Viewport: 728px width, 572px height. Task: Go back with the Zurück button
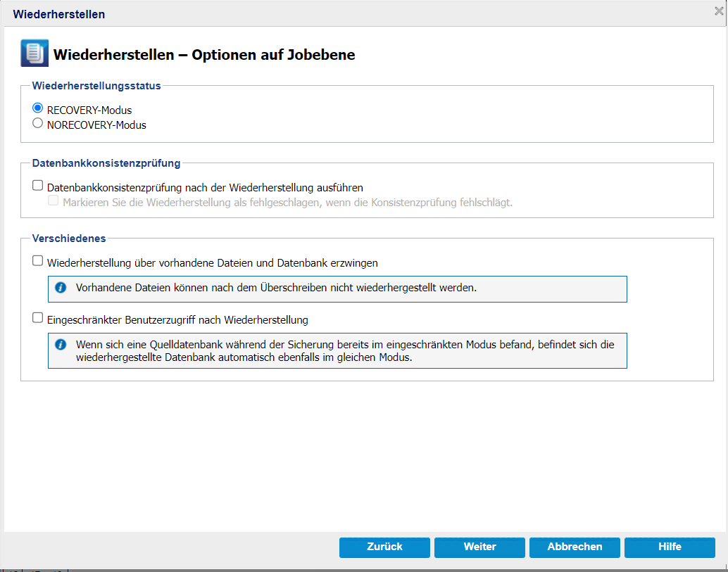pyautogui.click(x=384, y=547)
